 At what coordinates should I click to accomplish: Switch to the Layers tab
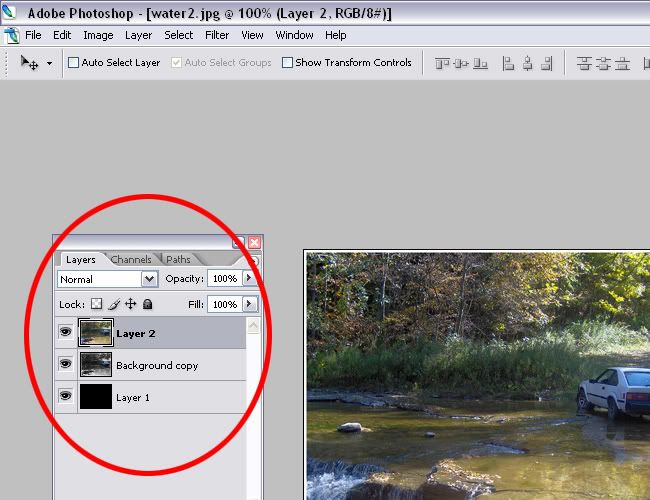click(80, 260)
